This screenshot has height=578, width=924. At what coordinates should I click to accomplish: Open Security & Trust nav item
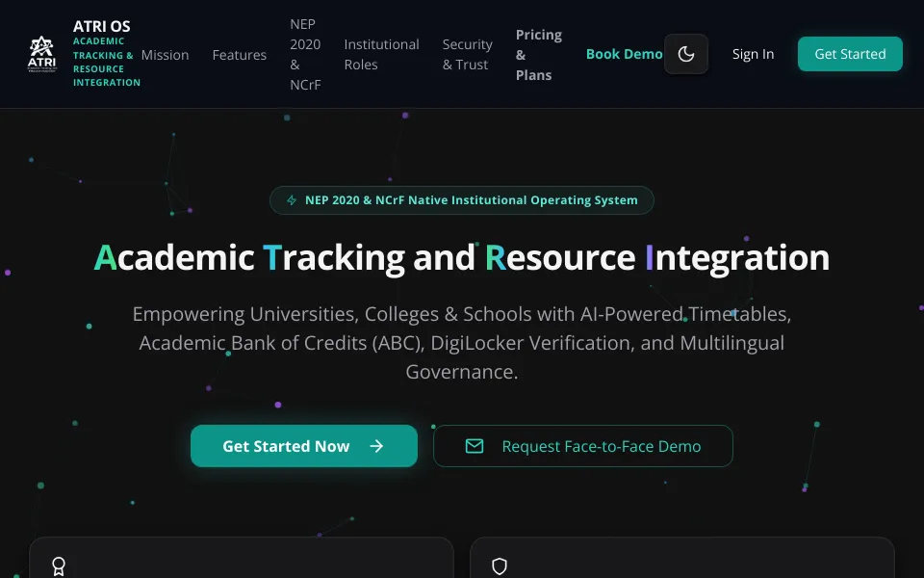[x=468, y=54]
